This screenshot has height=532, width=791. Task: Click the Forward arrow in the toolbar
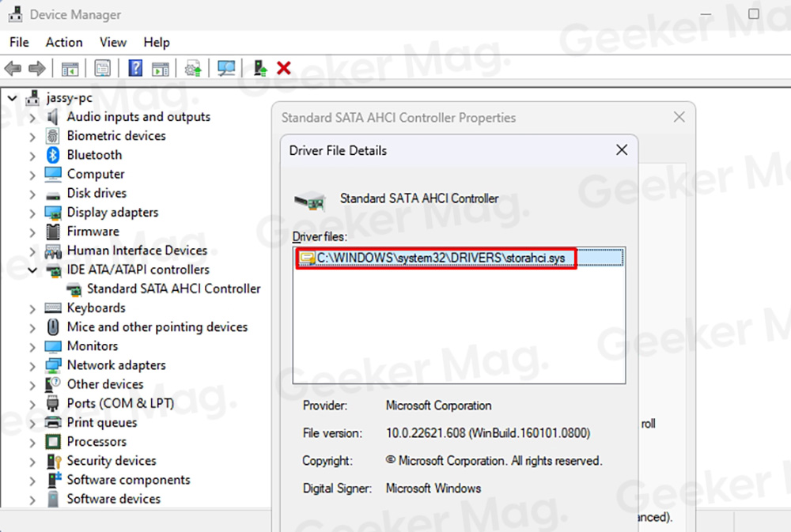pos(37,68)
